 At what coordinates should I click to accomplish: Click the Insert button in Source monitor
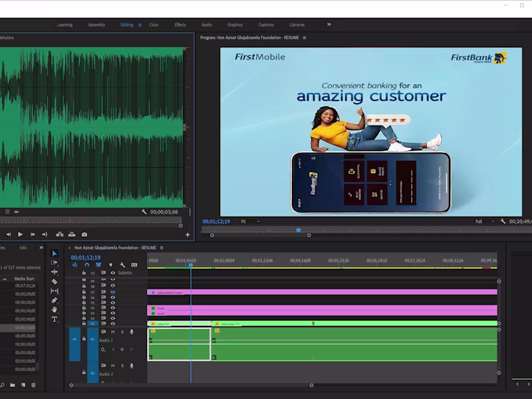pos(60,234)
